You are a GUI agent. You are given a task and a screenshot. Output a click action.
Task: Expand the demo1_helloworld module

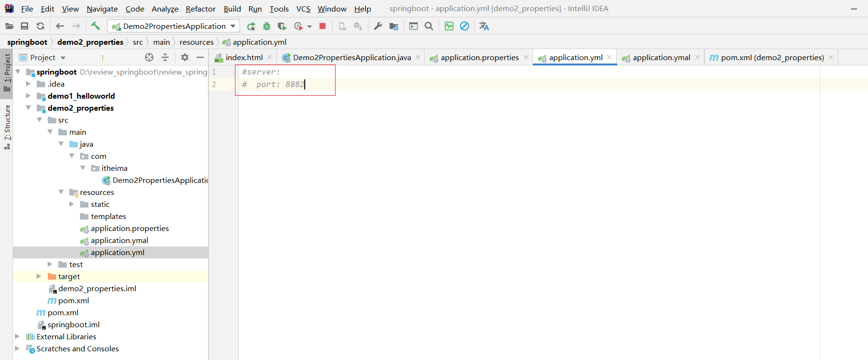click(28, 96)
